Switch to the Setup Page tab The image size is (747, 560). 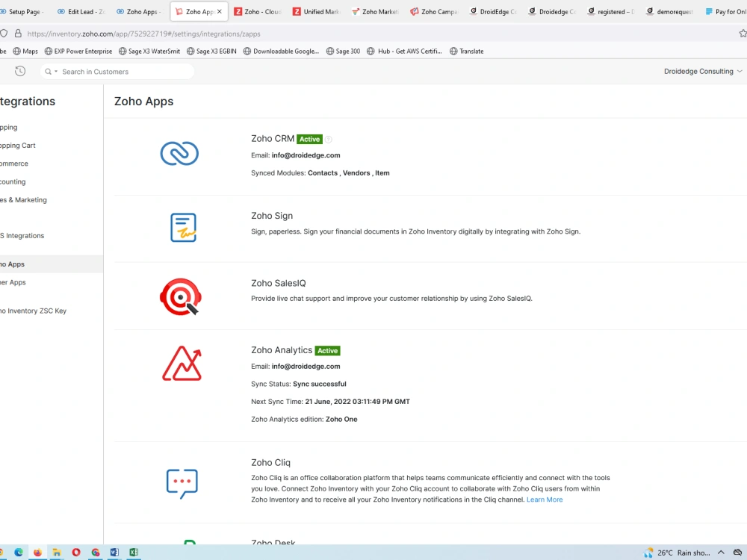point(23,11)
